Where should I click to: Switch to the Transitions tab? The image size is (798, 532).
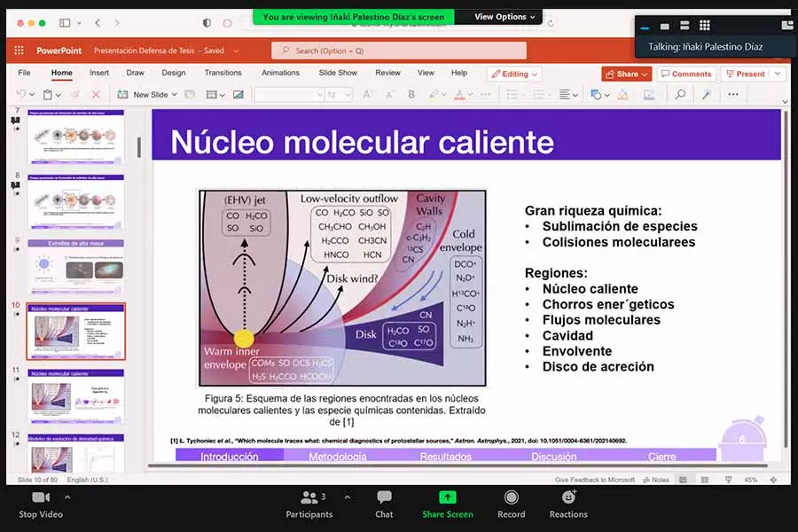pyautogui.click(x=223, y=73)
